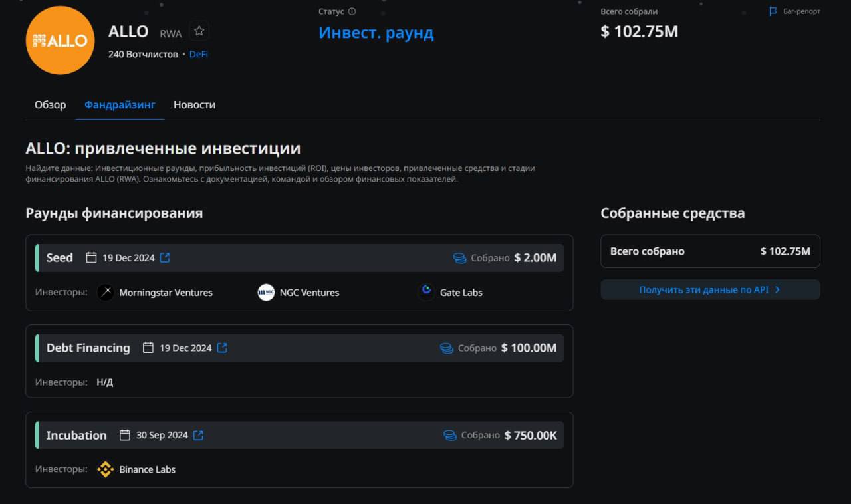This screenshot has height=504, width=851.
Task: Click the orange ALLO project logo
Action: point(60,40)
